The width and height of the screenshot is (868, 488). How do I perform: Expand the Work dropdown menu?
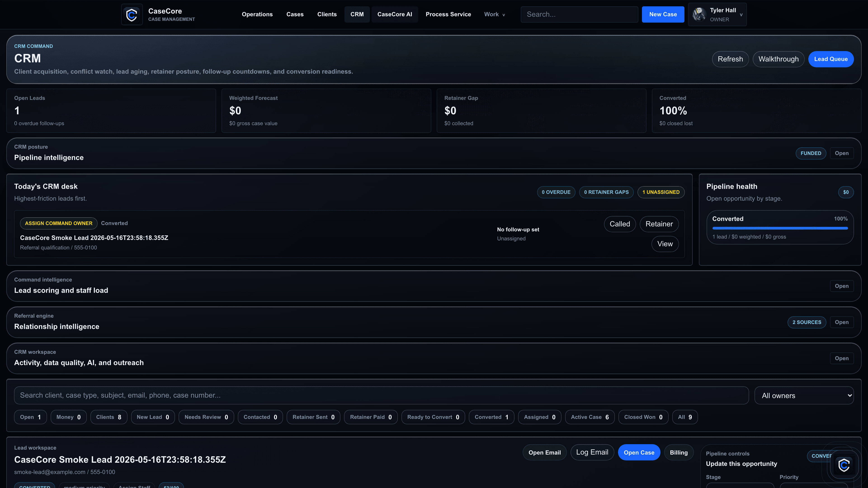point(494,14)
